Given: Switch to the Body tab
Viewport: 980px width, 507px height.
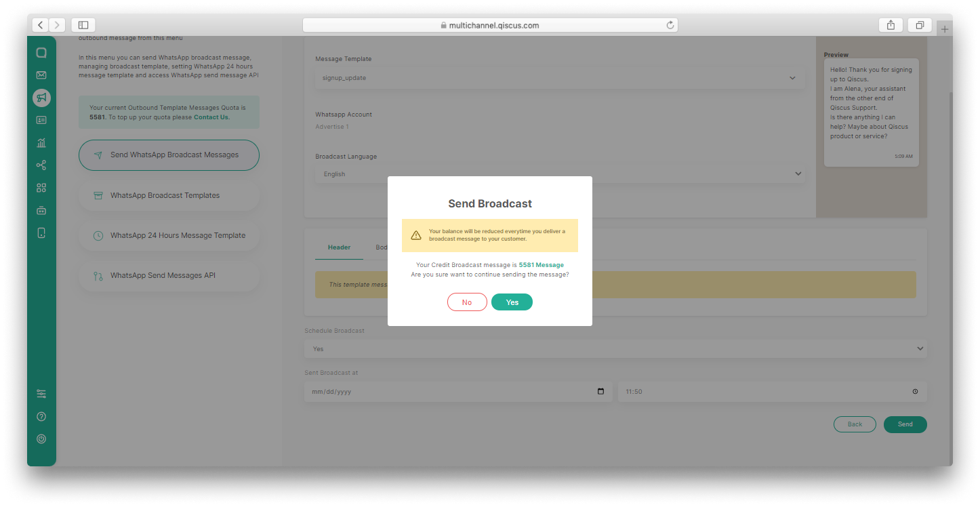Looking at the screenshot, I should (382, 247).
